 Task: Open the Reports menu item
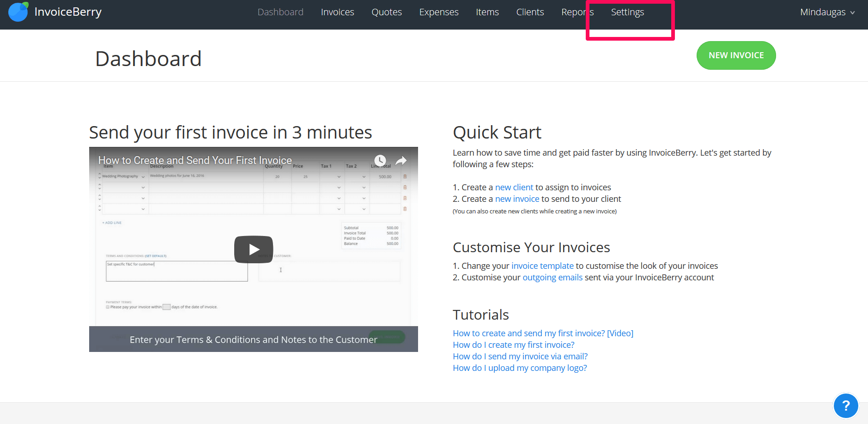[x=577, y=12]
